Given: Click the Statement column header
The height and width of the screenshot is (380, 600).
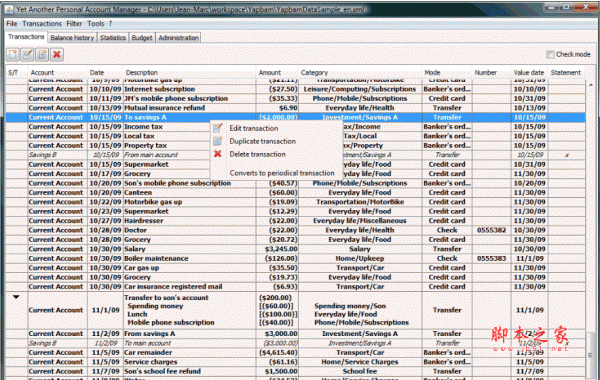Looking at the screenshot, I should click(x=566, y=72).
